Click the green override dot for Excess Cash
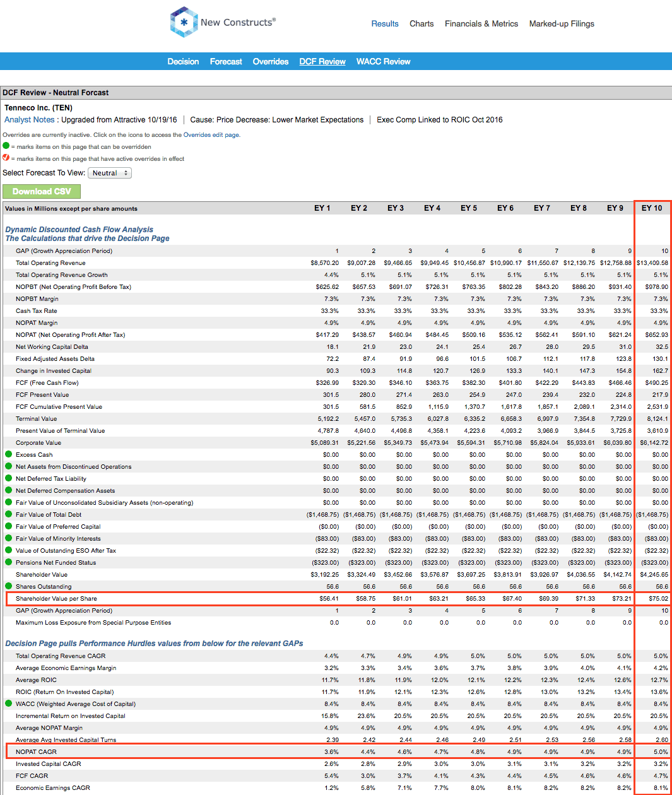The width and height of the screenshot is (672, 795). pyautogui.click(x=9, y=454)
